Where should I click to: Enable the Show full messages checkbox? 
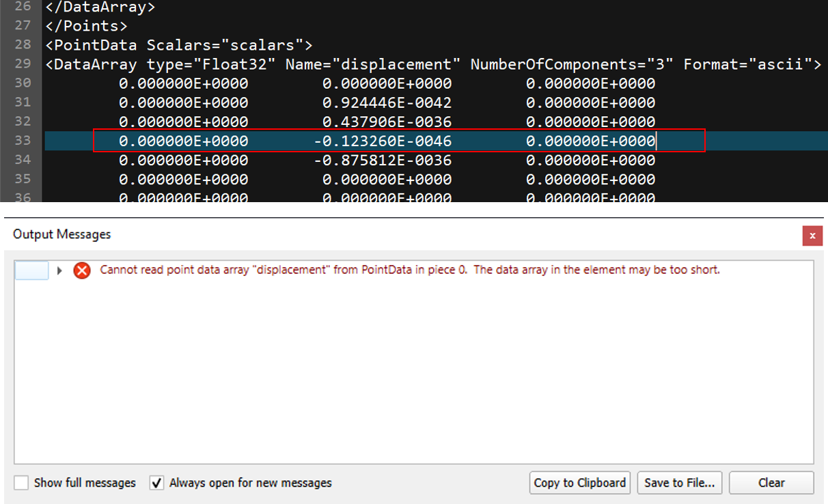click(x=22, y=483)
